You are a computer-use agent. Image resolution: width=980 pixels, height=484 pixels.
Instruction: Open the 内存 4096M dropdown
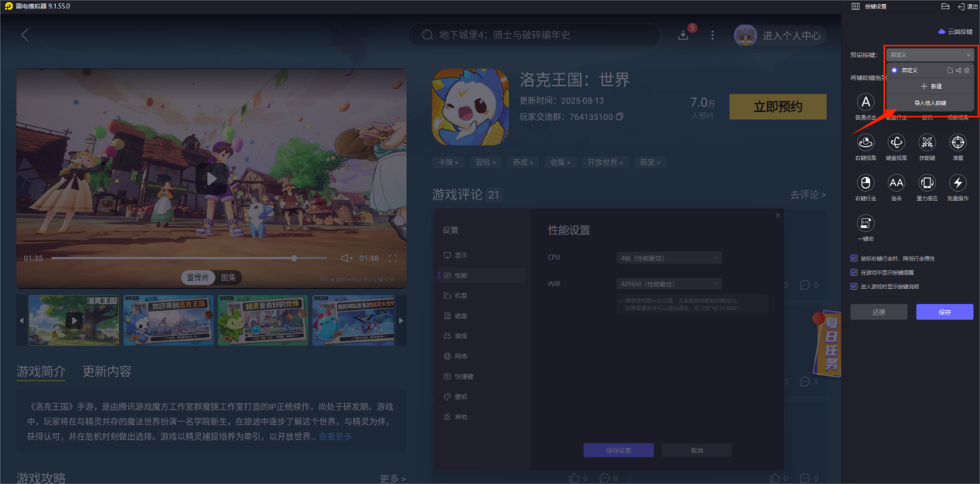(669, 284)
